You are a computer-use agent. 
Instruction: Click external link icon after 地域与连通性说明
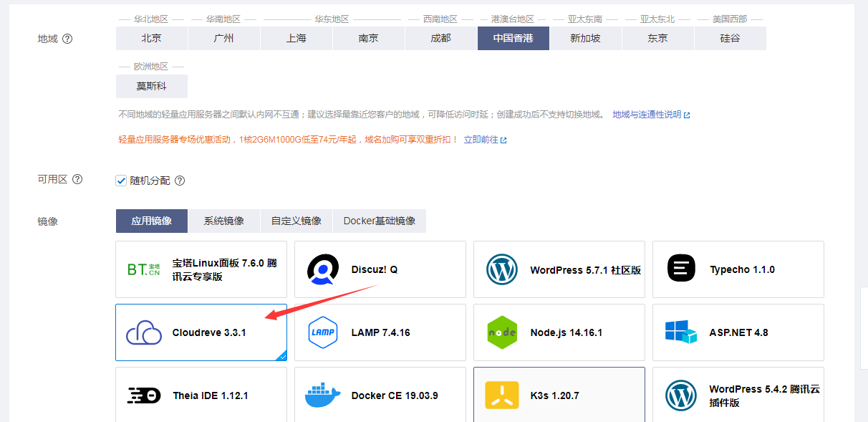[687, 115]
